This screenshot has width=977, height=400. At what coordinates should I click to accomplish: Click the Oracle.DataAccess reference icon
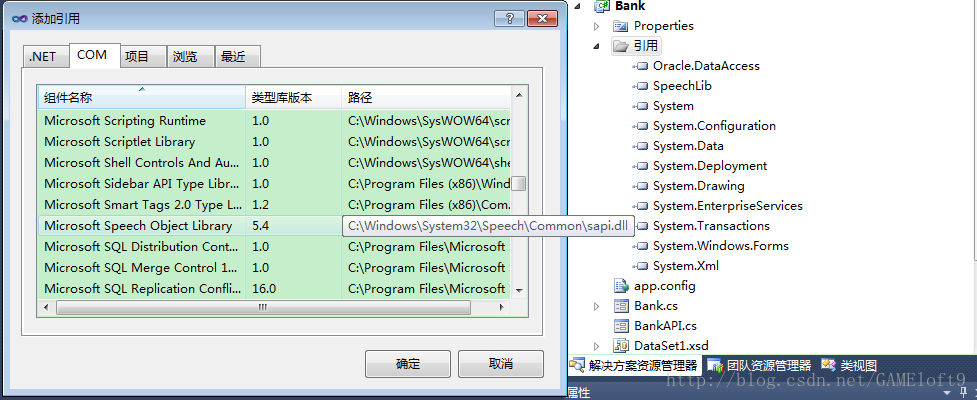pyautogui.click(x=640, y=66)
